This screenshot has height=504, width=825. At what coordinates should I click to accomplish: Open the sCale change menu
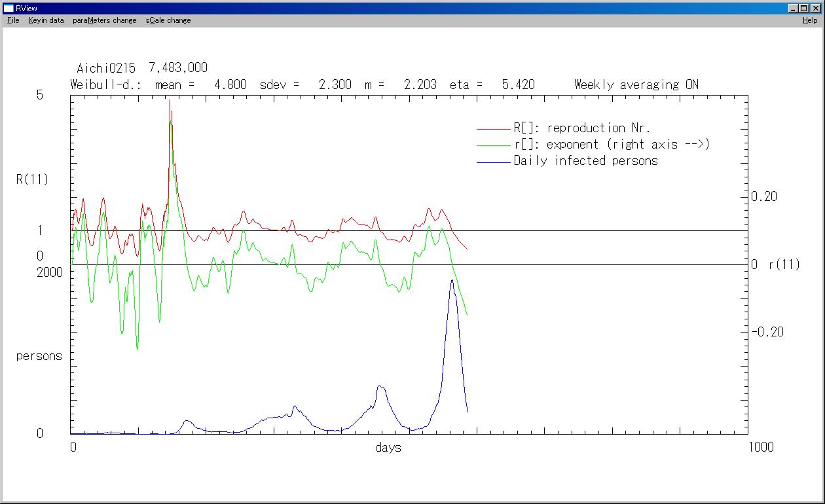coord(168,20)
